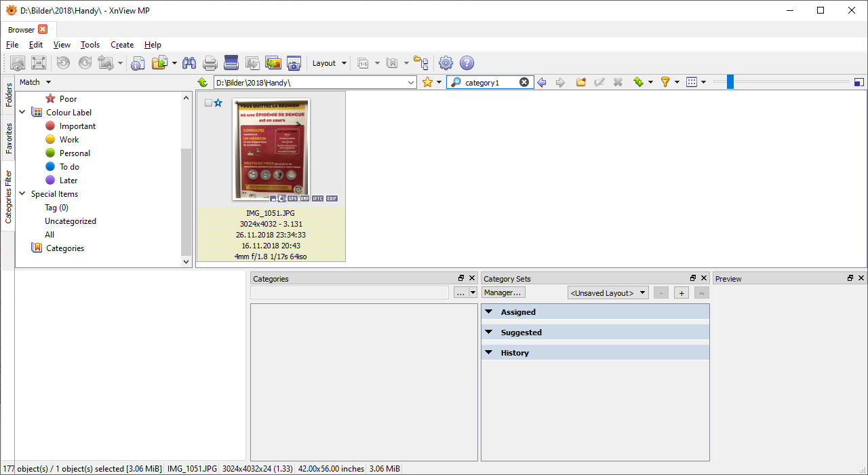Click the blue Help question mark icon
The height and width of the screenshot is (475, 868).
click(x=467, y=63)
